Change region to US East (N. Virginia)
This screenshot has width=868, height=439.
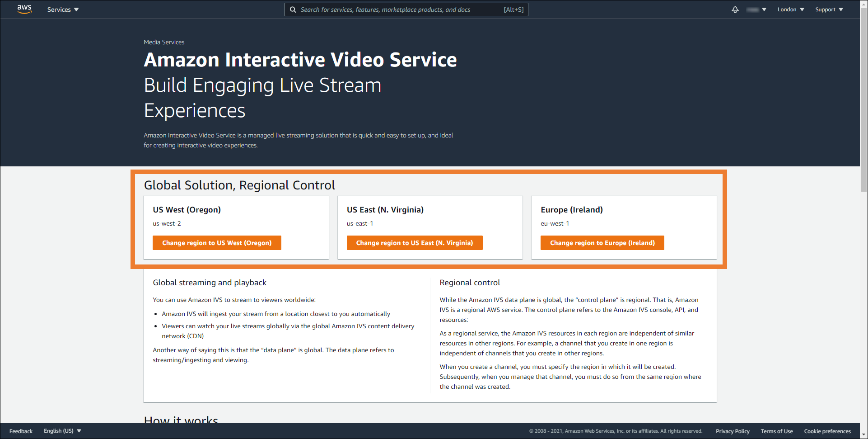coord(414,243)
